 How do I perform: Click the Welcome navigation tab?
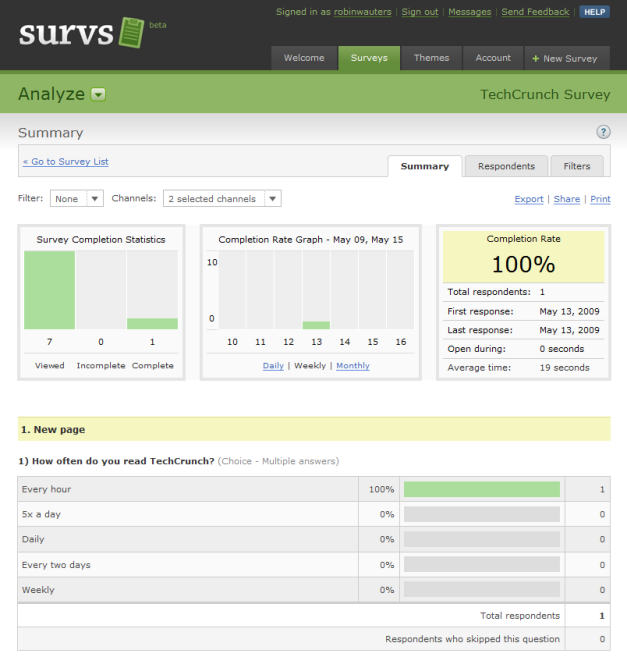tap(304, 58)
